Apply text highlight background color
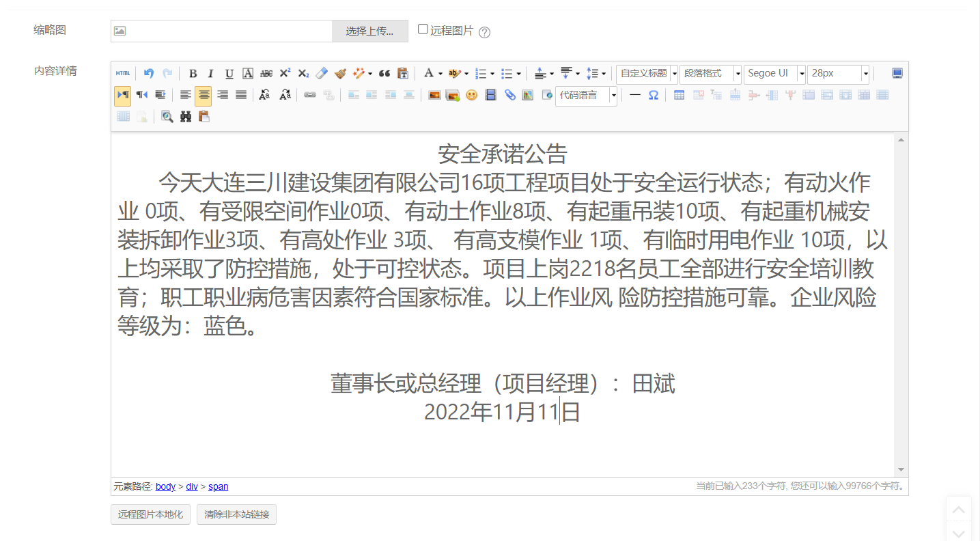Viewport: 980px width, 541px height. click(x=454, y=74)
